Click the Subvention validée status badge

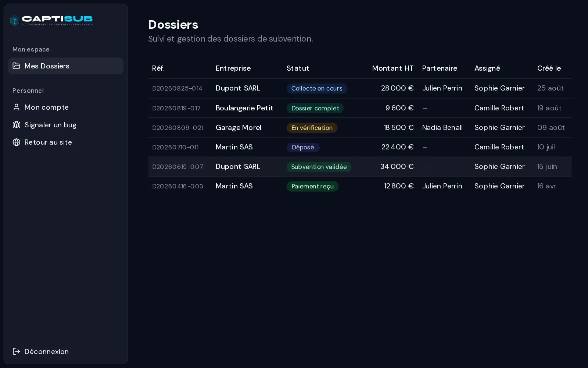pos(319,167)
